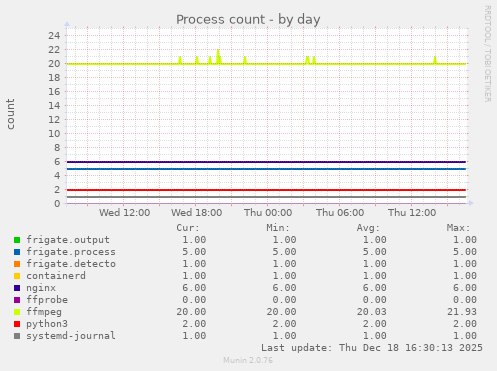Click the blue frigate.process legend swatch
497x371 pixels.
[17, 252]
